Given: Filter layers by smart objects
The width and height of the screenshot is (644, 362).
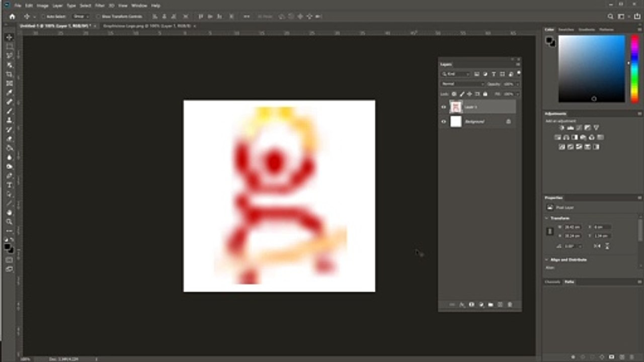Looking at the screenshot, I should pos(511,74).
